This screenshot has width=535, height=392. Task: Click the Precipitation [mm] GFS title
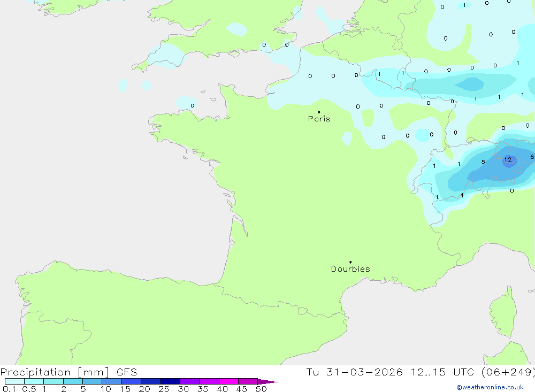click(x=68, y=372)
